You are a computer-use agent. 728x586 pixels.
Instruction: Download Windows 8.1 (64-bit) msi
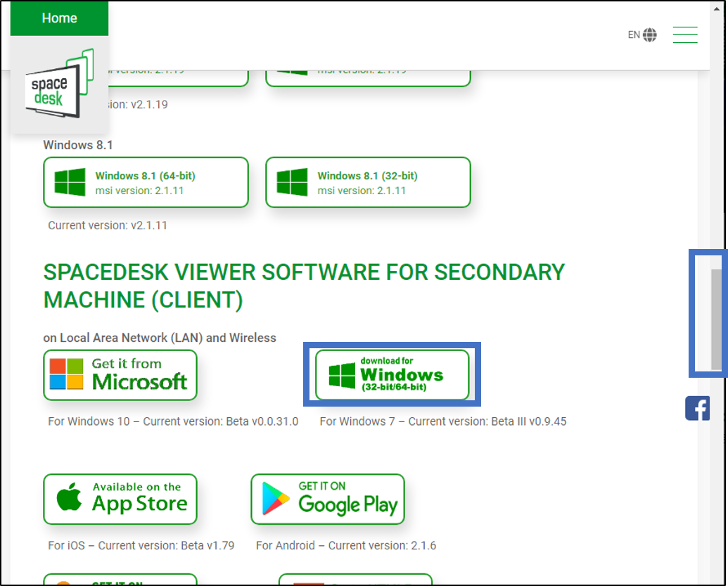point(146,182)
